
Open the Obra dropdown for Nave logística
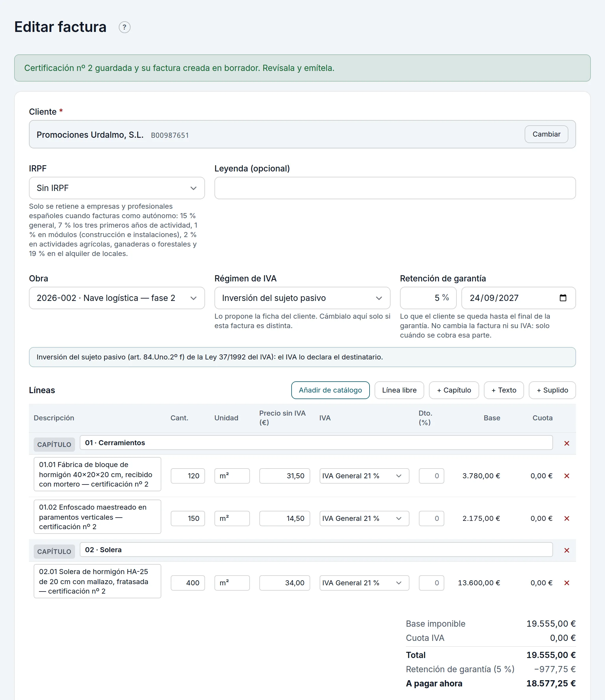117,298
